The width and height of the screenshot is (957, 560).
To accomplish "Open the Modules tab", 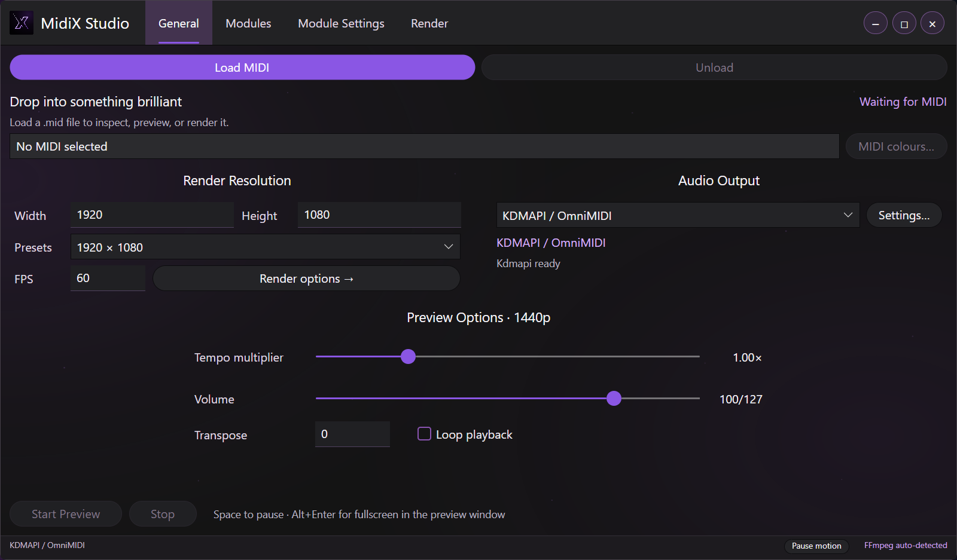I will (x=248, y=23).
